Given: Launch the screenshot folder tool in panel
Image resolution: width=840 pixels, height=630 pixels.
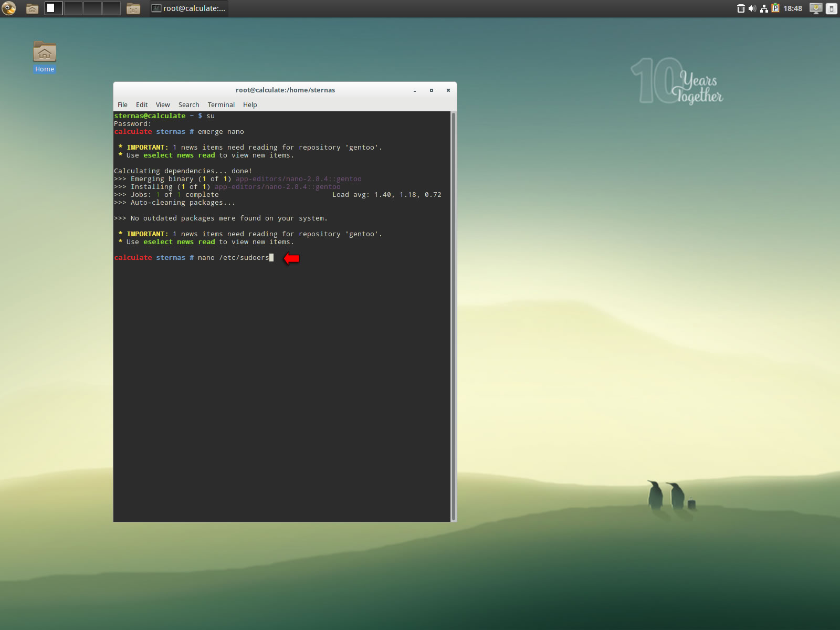Looking at the screenshot, I should [x=133, y=8].
